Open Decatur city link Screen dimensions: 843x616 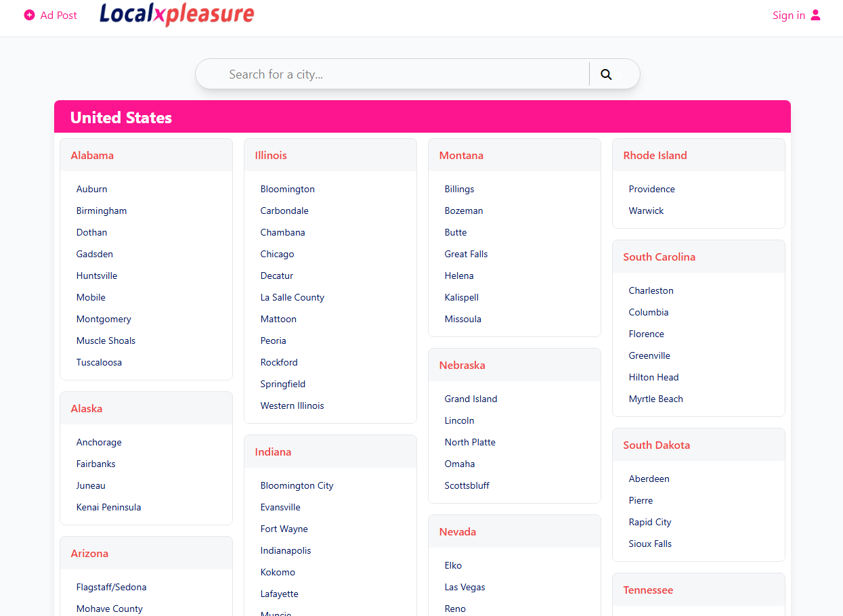(276, 276)
